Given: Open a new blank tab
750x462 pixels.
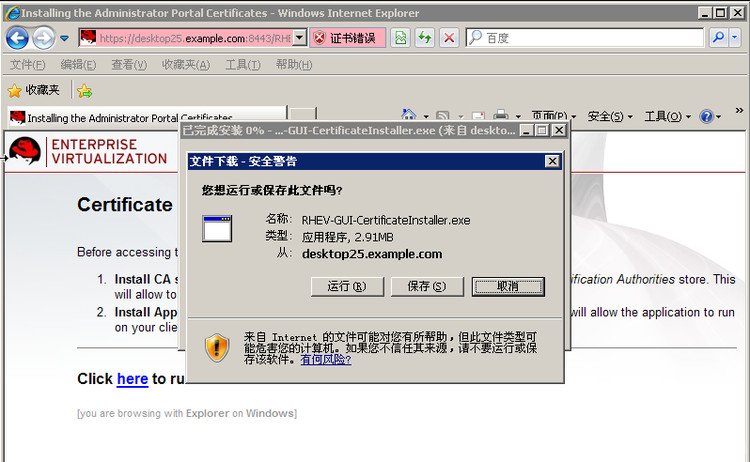Looking at the screenshot, I should pos(303,115).
